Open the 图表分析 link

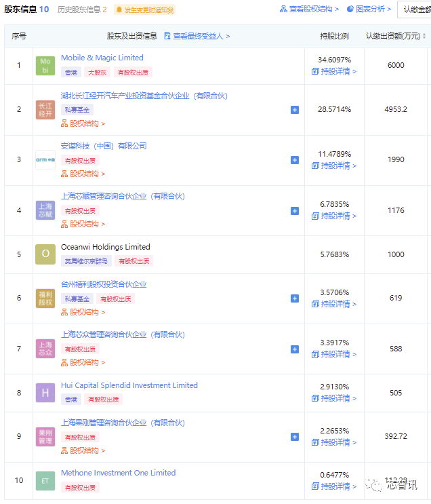(369, 9)
